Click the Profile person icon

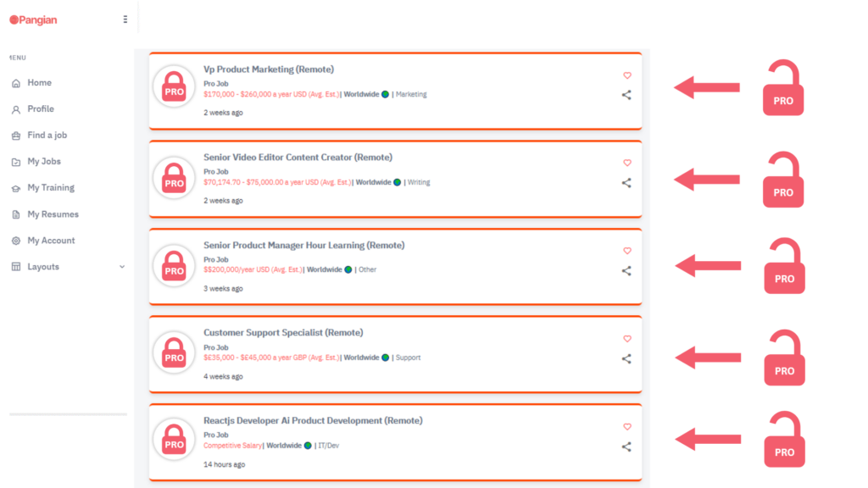(x=16, y=109)
